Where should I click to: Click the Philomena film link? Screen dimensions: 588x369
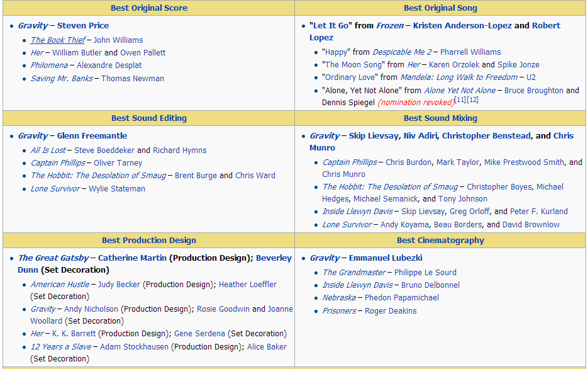tap(49, 65)
